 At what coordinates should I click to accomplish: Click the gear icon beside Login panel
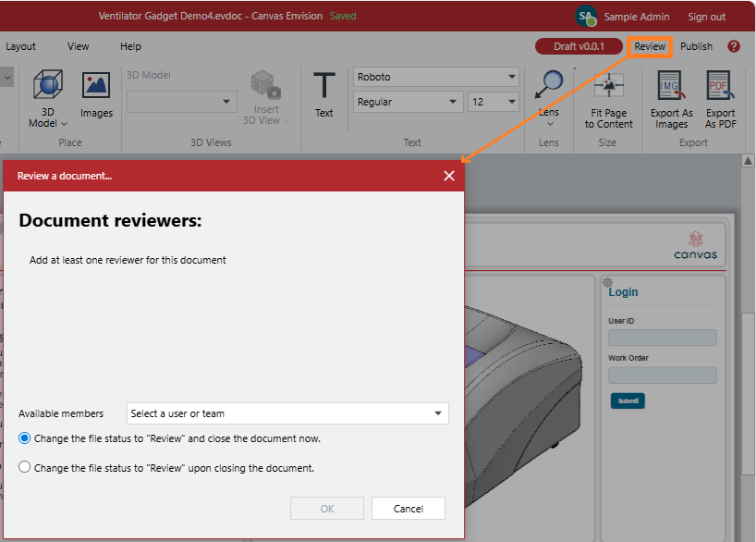click(x=607, y=282)
